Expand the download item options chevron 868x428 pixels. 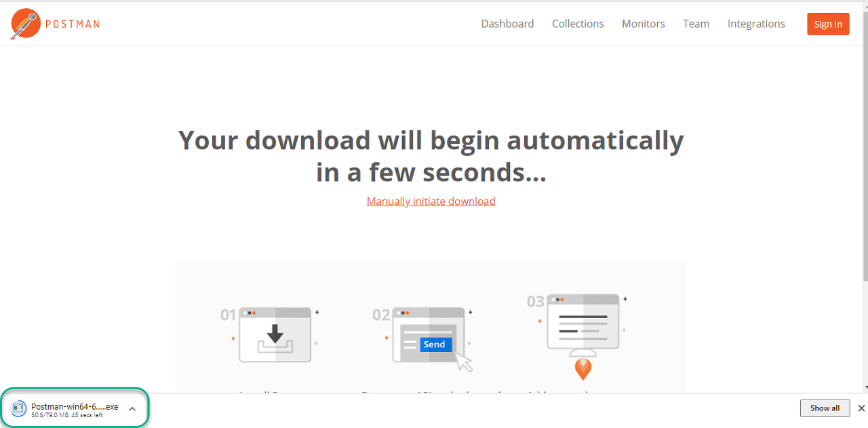[132, 409]
